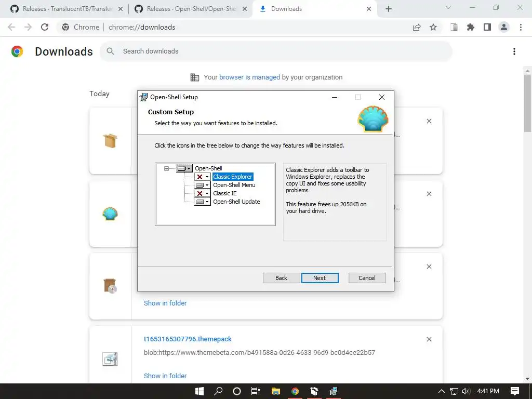Screen dimensions: 532x399
Task: Open the root Open-Shell feature dropdown
Action: [x=184, y=168]
